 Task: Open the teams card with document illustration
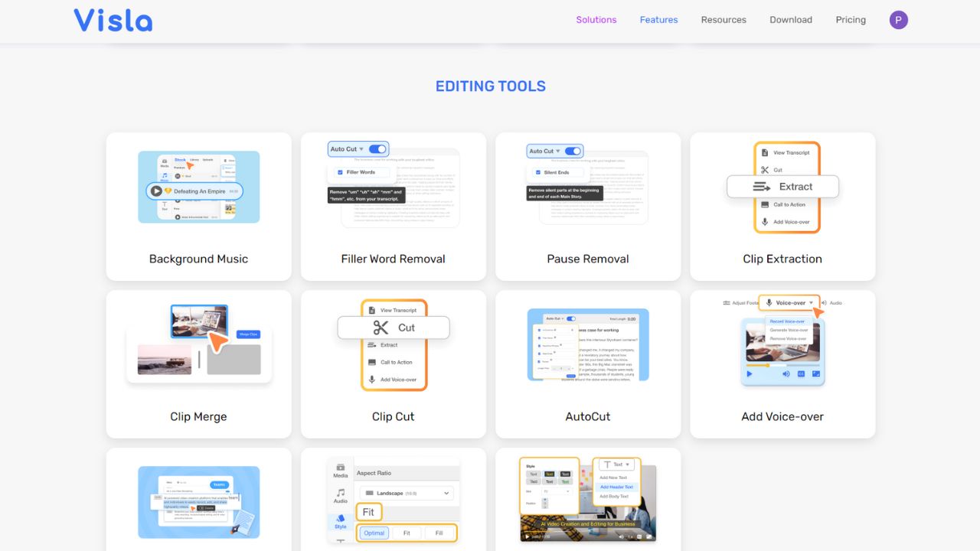click(x=198, y=501)
